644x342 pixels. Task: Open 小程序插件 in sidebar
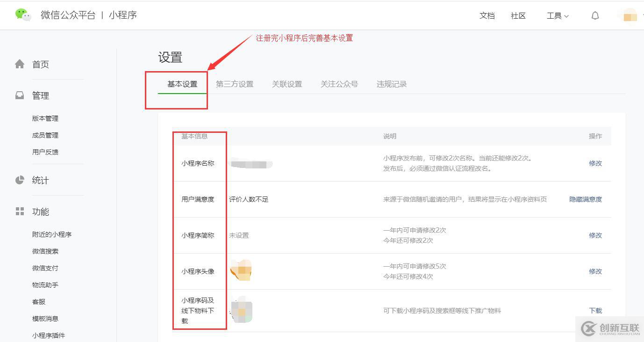click(49, 335)
